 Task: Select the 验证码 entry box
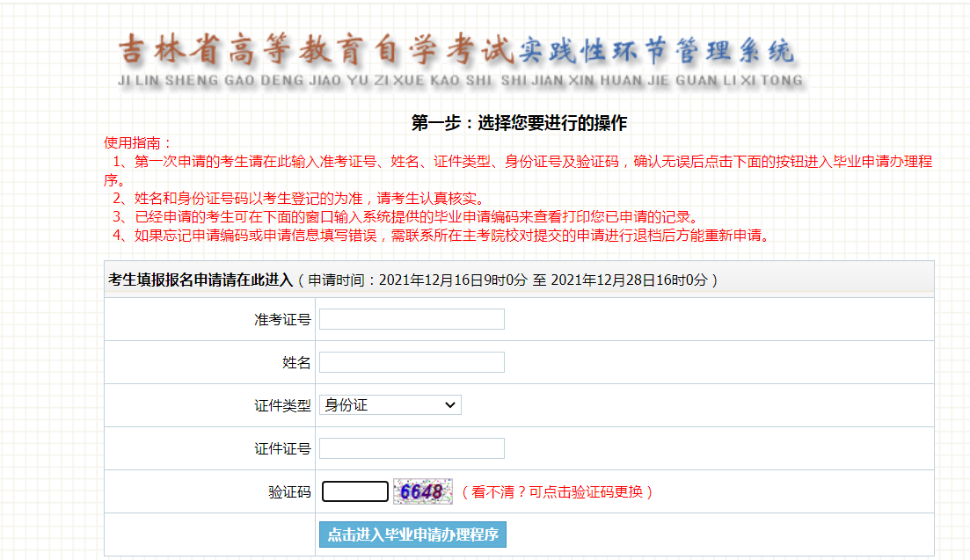coord(354,491)
